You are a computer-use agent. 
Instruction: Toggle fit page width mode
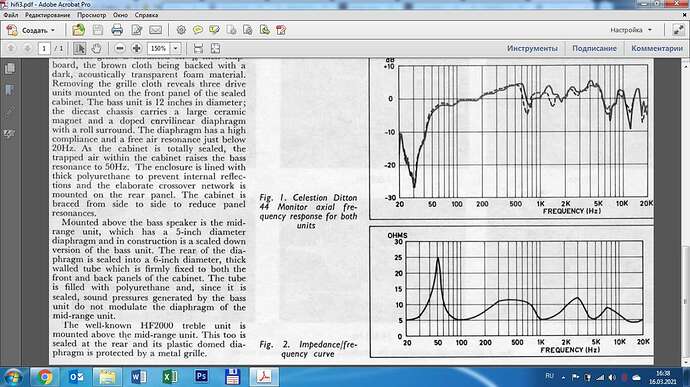198,48
